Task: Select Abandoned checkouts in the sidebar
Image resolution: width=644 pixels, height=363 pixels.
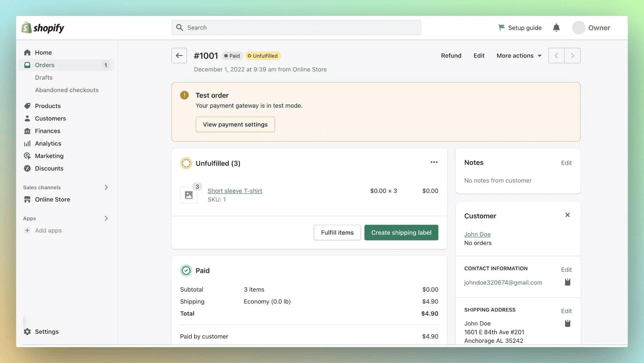Action: pos(67,90)
